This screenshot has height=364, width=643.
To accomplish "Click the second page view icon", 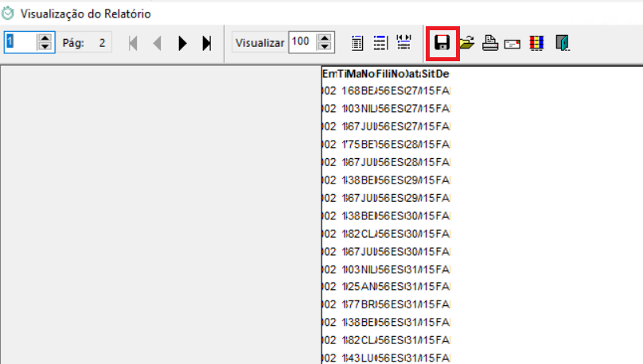I will tap(380, 43).
